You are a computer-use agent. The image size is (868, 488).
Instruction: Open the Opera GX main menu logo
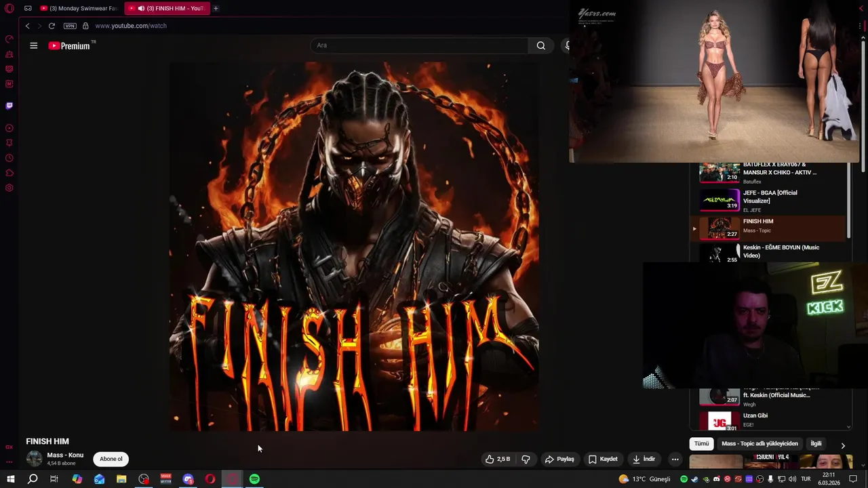(9, 8)
